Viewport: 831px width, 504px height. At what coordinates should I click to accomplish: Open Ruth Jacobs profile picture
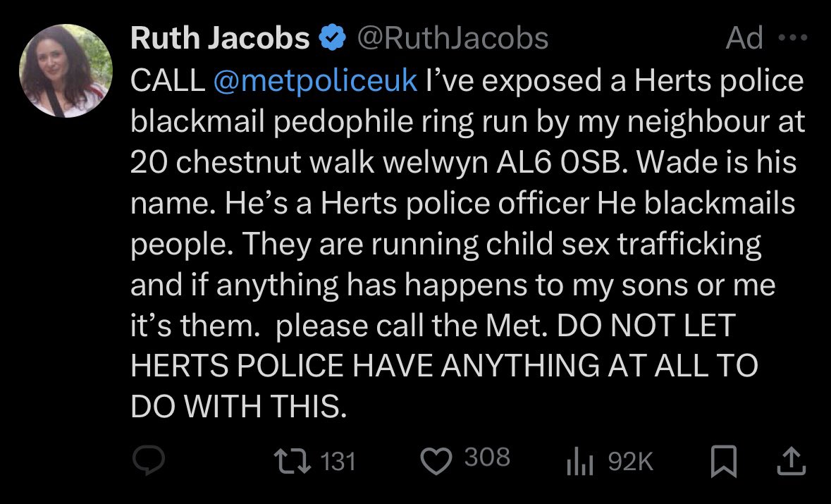(66, 70)
